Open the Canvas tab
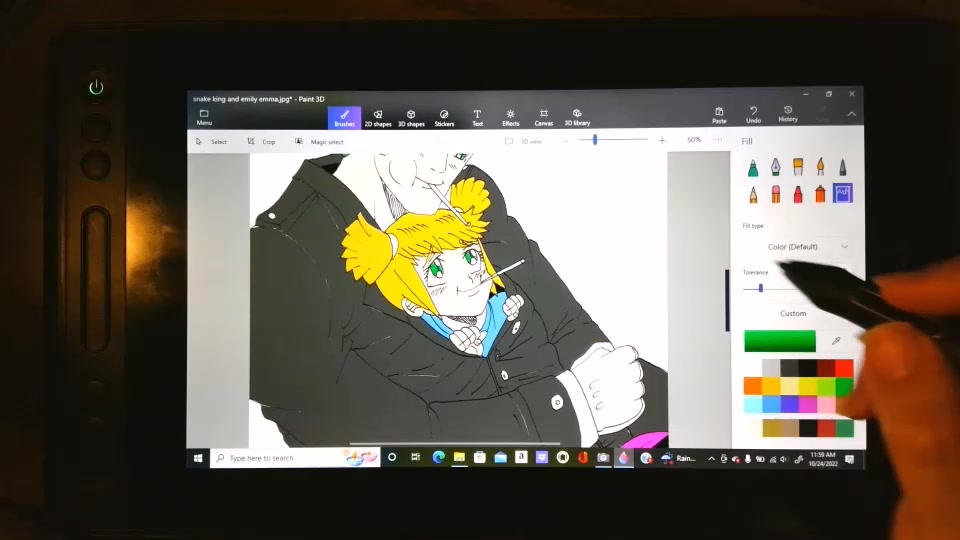The image size is (960, 540). pos(544,118)
